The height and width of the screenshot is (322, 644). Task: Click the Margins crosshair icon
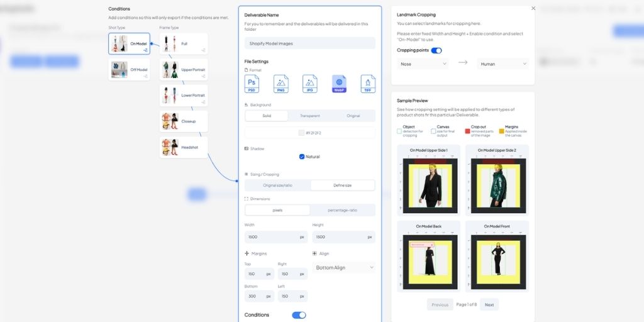tap(247, 253)
